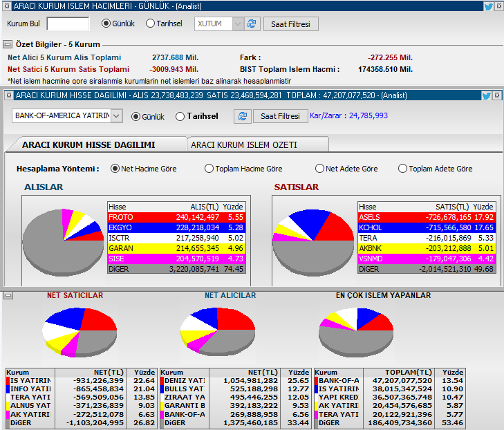Click SATIS(TL) column header
The image size is (504, 430).
pyautogui.click(x=452, y=207)
